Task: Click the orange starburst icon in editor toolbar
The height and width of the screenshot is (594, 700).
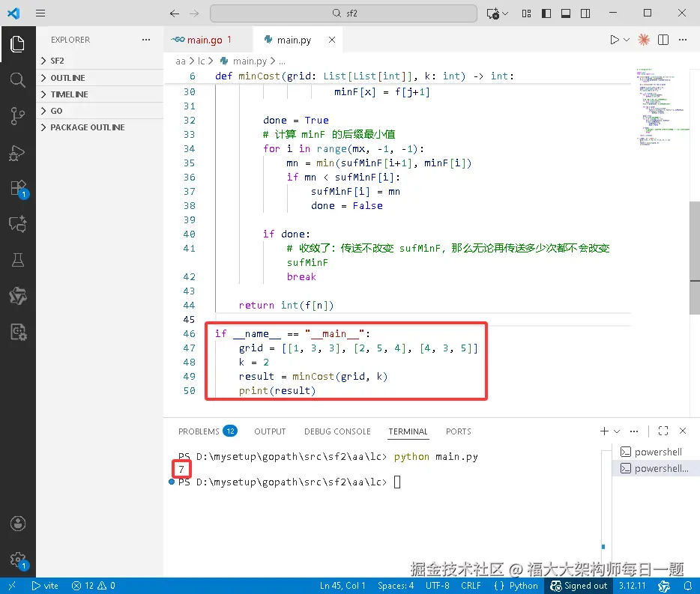Action: pyautogui.click(x=643, y=40)
